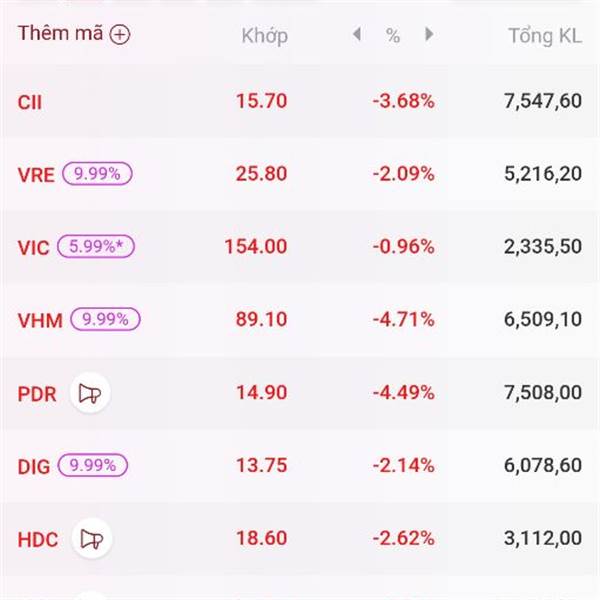Screen dimensions: 600x600
Task: Open the megaphone announcement icon for PDR
Action: pos(90,393)
